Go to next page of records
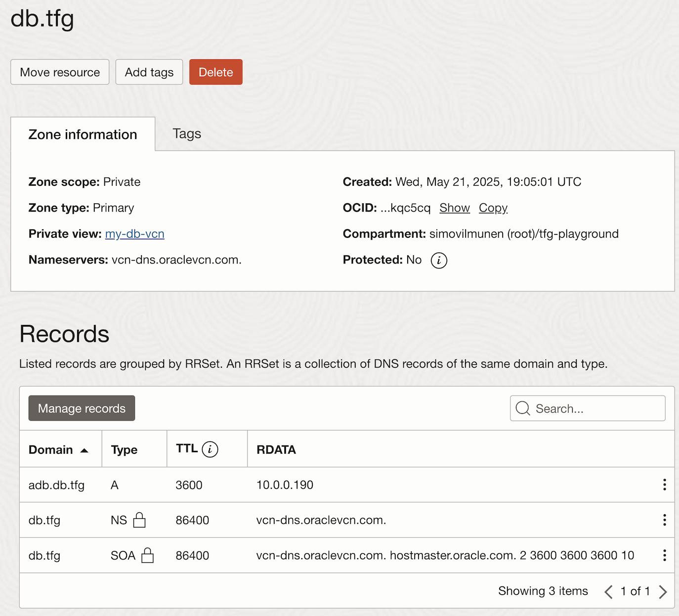 (x=663, y=591)
